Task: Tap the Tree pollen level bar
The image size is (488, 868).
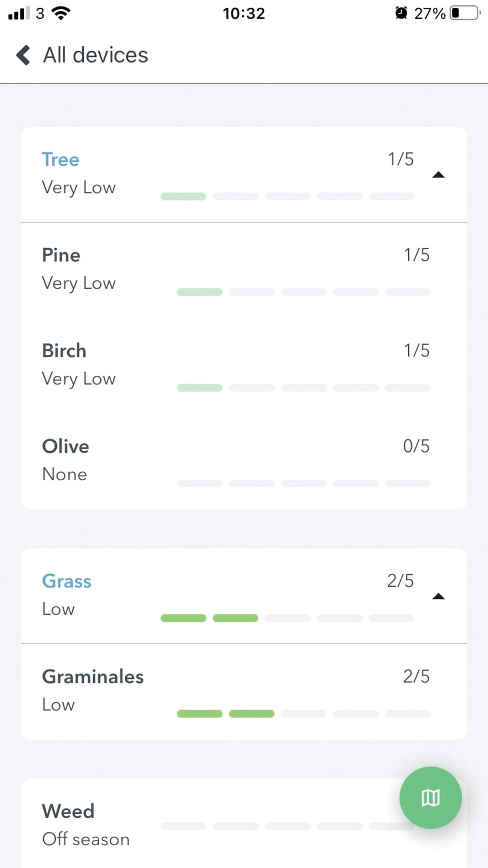Action: tap(287, 197)
